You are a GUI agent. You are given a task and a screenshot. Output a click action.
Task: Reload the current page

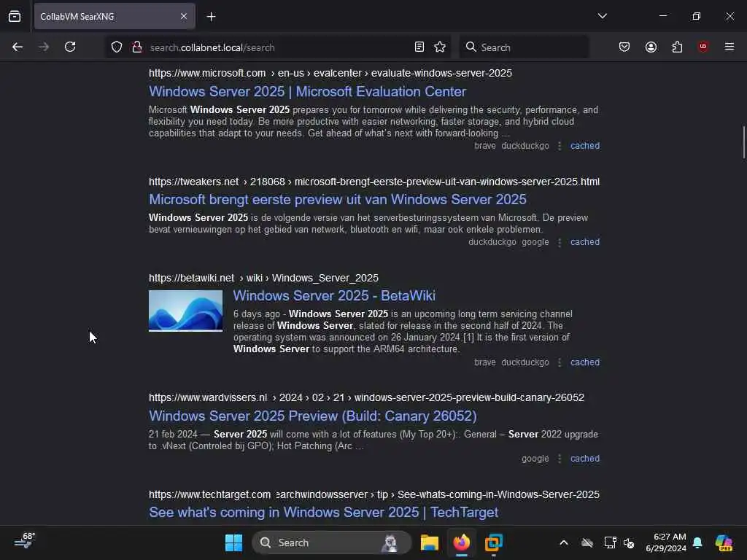click(70, 47)
